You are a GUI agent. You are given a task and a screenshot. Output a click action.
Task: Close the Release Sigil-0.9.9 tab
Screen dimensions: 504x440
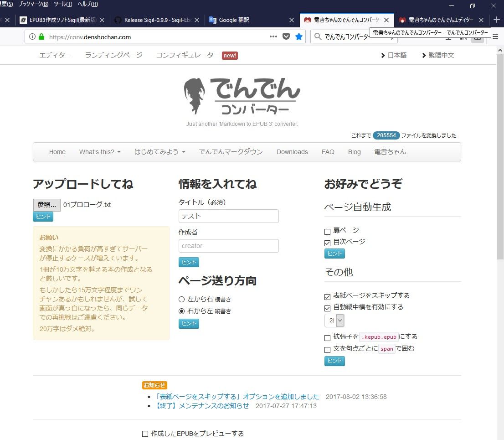(197, 20)
